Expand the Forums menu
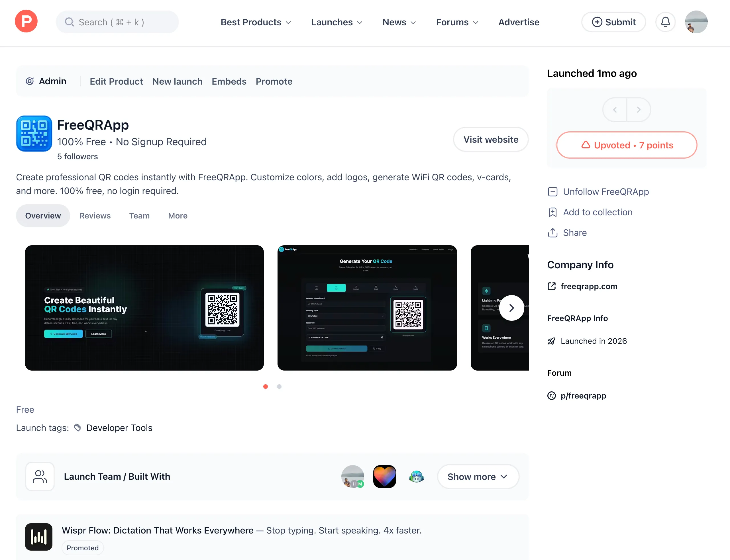This screenshot has width=730, height=560. 456,22
